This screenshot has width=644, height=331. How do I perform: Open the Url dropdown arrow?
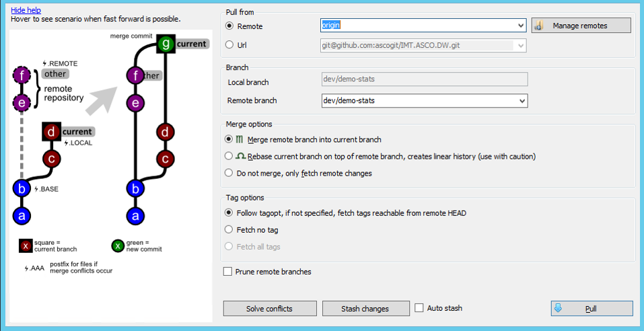coord(522,46)
